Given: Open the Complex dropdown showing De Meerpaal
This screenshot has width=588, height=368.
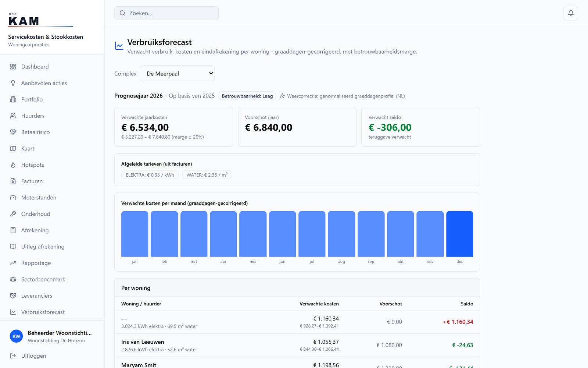Looking at the screenshot, I should coord(177,74).
